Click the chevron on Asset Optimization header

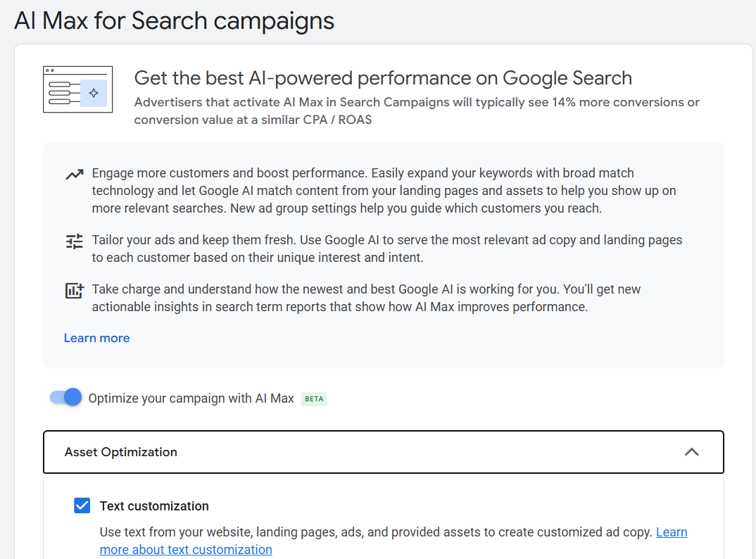[692, 451]
